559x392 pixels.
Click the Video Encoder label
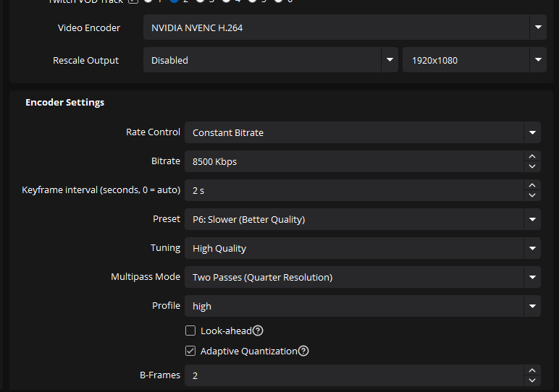pyautogui.click(x=89, y=27)
